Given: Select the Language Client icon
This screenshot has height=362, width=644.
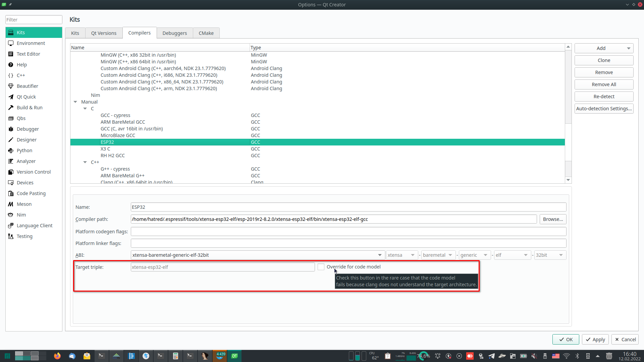Looking at the screenshot, I should [11, 226].
